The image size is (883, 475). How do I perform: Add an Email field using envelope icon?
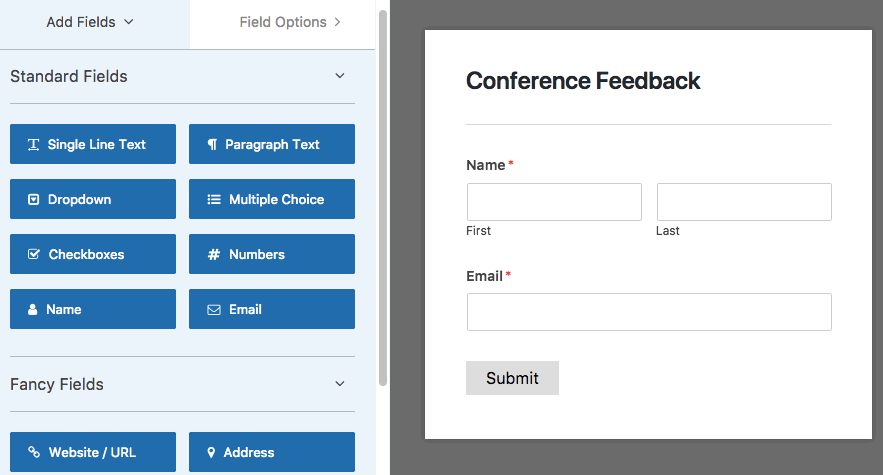coord(214,310)
